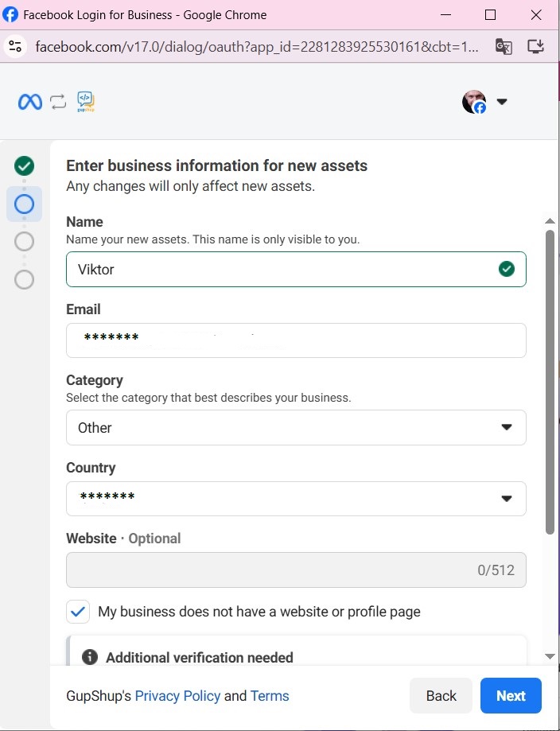Click the site information icon in address bar
The height and width of the screenshot is (731, 560).
click(x=15, y=46)
